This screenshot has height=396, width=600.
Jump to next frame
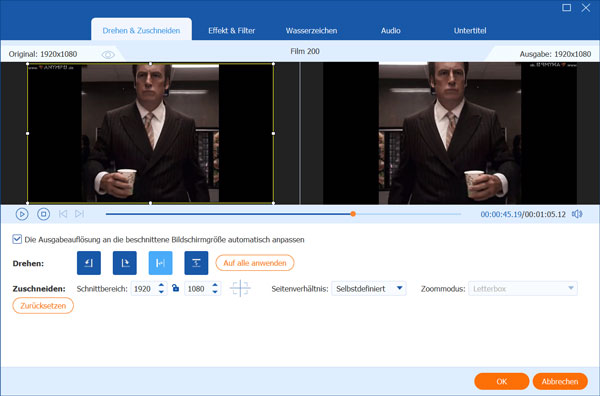[80, 214]
